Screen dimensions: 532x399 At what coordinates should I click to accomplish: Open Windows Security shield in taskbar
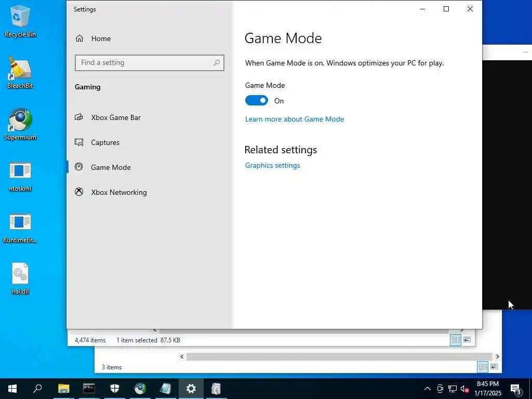(115, 389)
